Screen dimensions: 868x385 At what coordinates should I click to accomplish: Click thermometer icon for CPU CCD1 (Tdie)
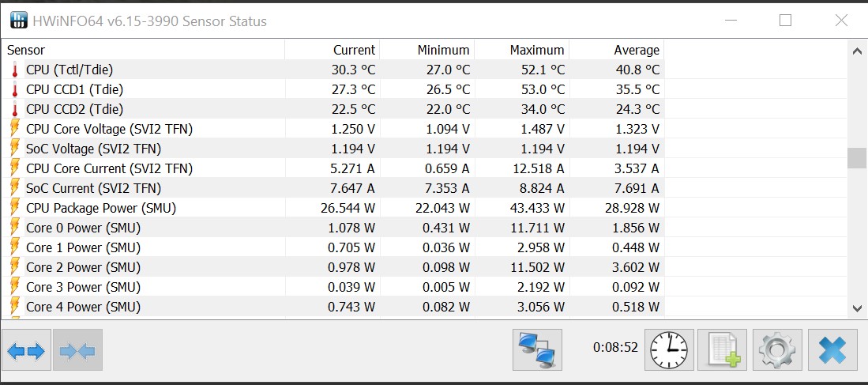(15, 90)
